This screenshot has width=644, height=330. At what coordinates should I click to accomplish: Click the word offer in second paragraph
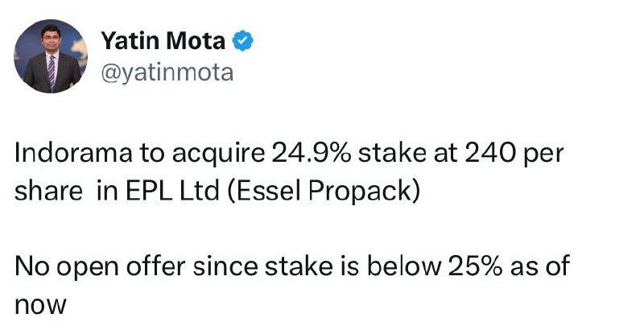[x=156, y=266]
